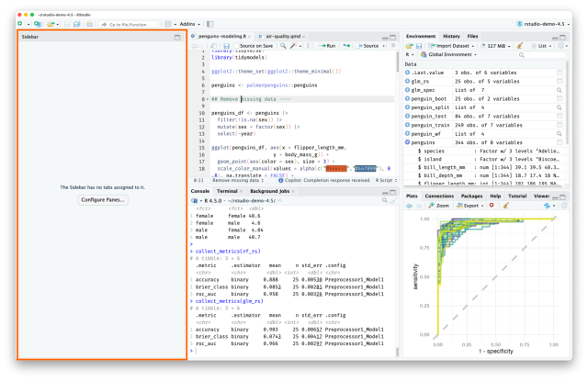Click the red remove current plot icon

pos(492,206)
